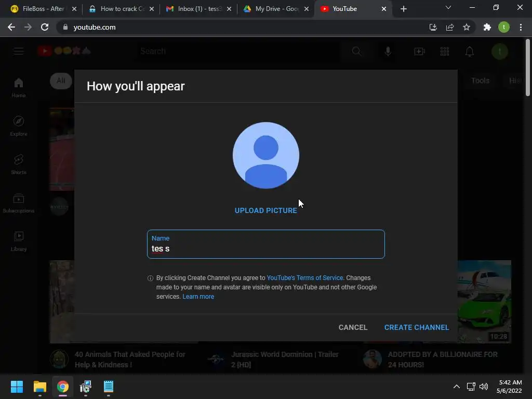
Task: Open the YouTube account avatar
Action: (x=499, y=51)
